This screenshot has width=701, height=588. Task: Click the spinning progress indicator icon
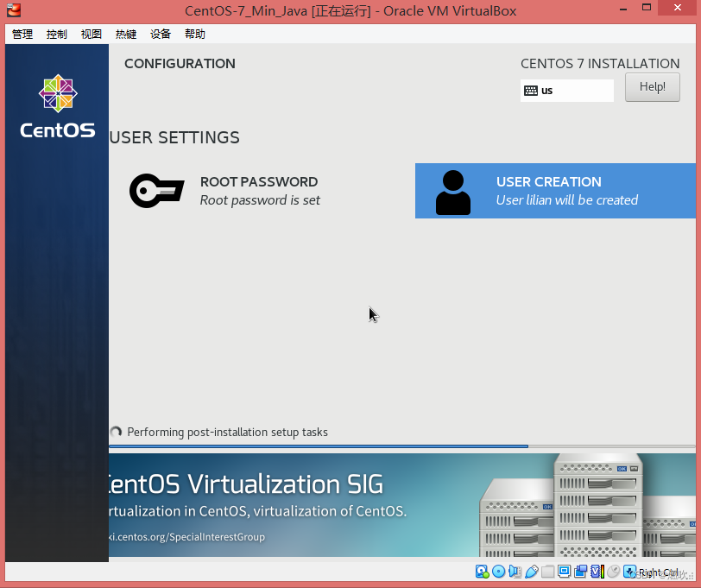[x=116, y=432]
